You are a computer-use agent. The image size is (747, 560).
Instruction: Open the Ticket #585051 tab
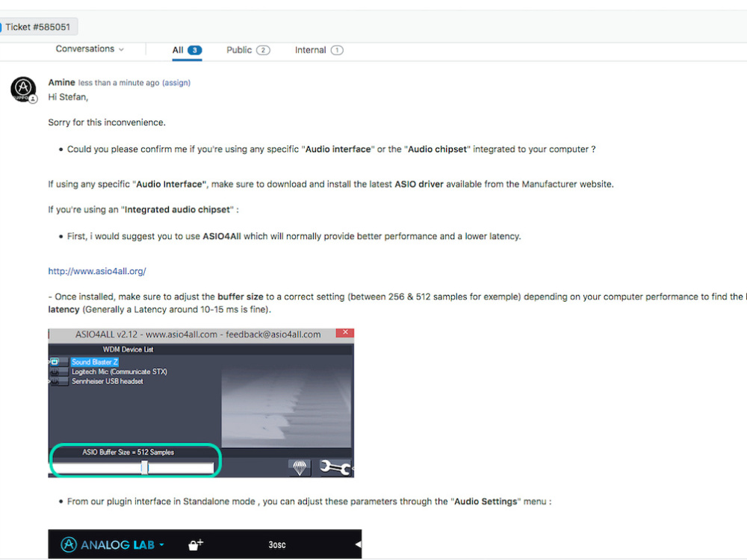37,27
